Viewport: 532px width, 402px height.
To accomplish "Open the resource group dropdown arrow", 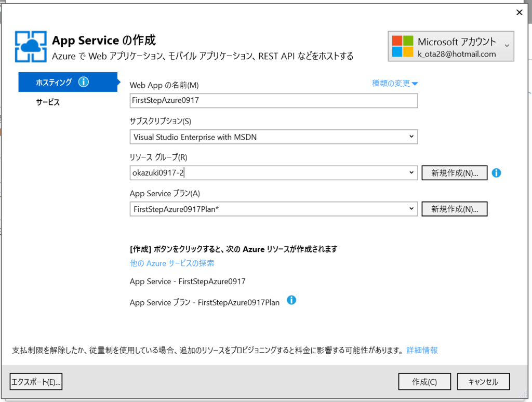I will (x=411, y=172).
